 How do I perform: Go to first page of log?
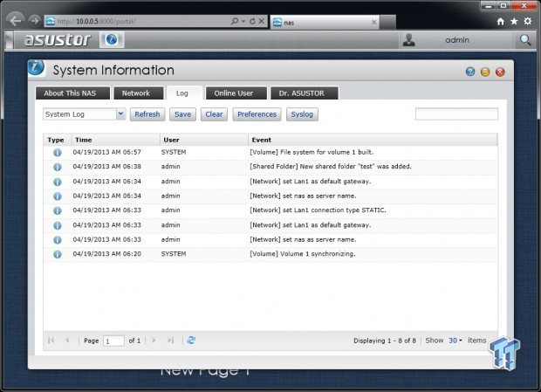tap(51, 340)
